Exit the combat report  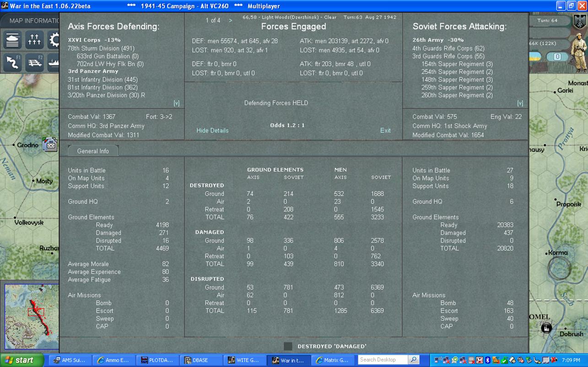[385, 130]
